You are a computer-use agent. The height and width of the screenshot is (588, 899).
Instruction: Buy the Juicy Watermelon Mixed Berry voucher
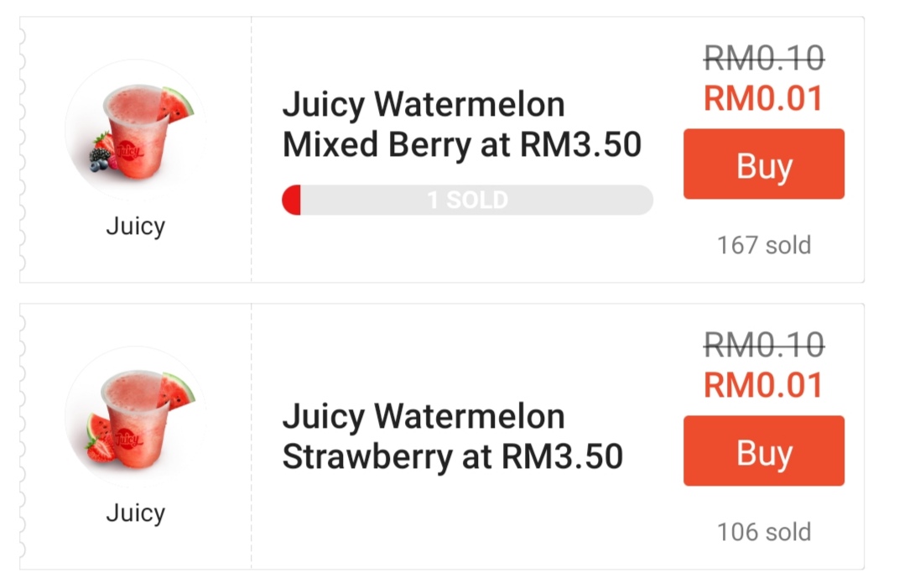click(763, 164)
